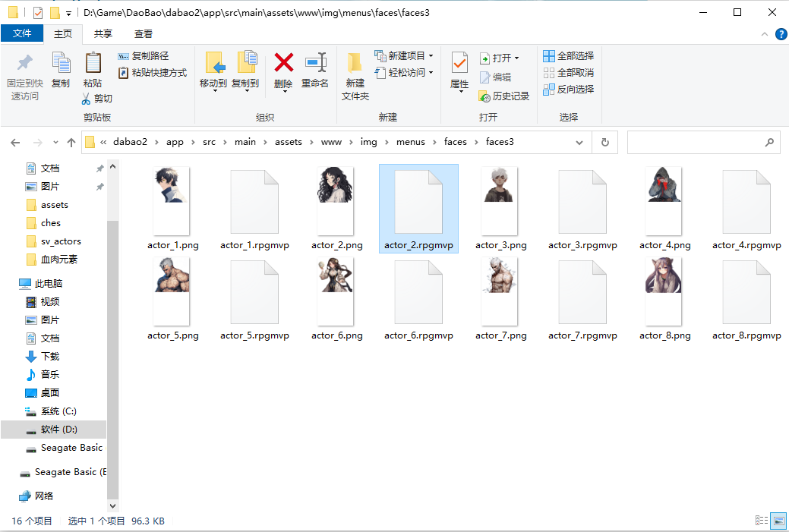Click the Help question mark icon
Viewport: 789px width, 532px height.
pyautogui.click(x=781, y=34)
